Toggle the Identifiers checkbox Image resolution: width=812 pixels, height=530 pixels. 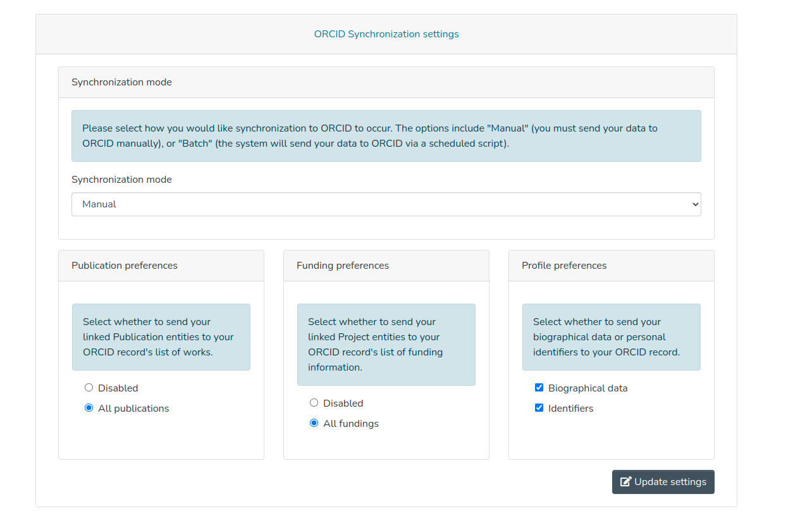click(539, 408)
